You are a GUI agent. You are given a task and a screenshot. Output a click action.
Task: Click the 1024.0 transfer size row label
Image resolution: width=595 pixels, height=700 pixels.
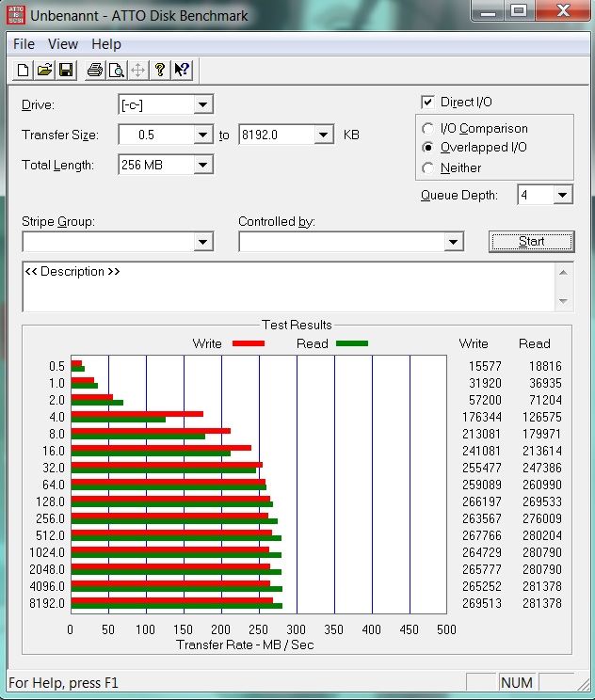point(47,552)
